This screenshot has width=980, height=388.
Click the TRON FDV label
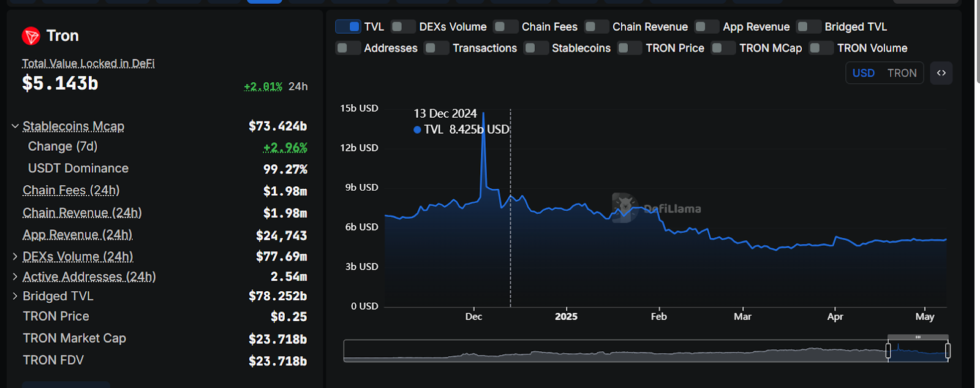point(53,360)
